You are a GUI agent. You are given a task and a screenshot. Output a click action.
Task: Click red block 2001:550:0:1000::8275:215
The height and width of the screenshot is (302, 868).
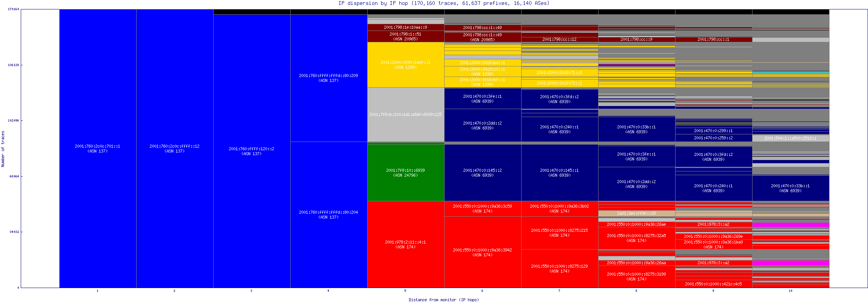[x=560, y=233]
